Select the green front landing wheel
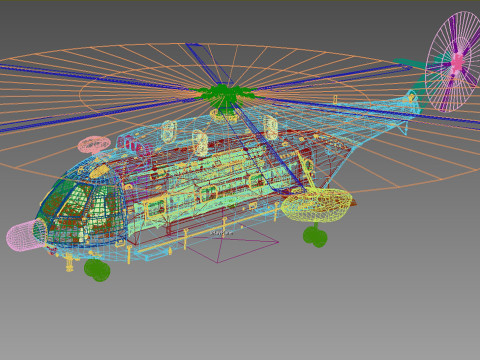Screen dimensions: 480x360 click(97, 270)
